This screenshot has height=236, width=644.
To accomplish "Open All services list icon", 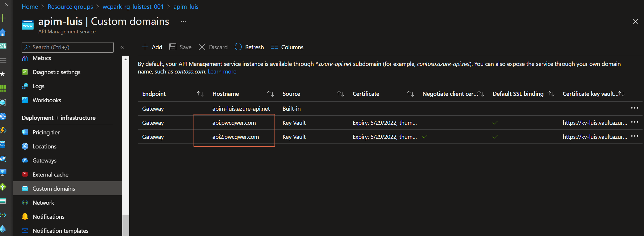I will tap(3, 60).
